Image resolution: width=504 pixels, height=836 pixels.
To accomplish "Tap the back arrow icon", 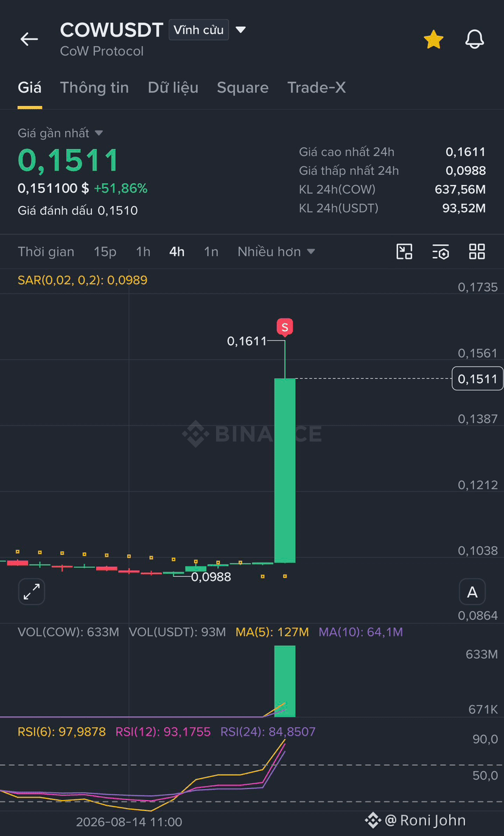I will coord(29,40).
